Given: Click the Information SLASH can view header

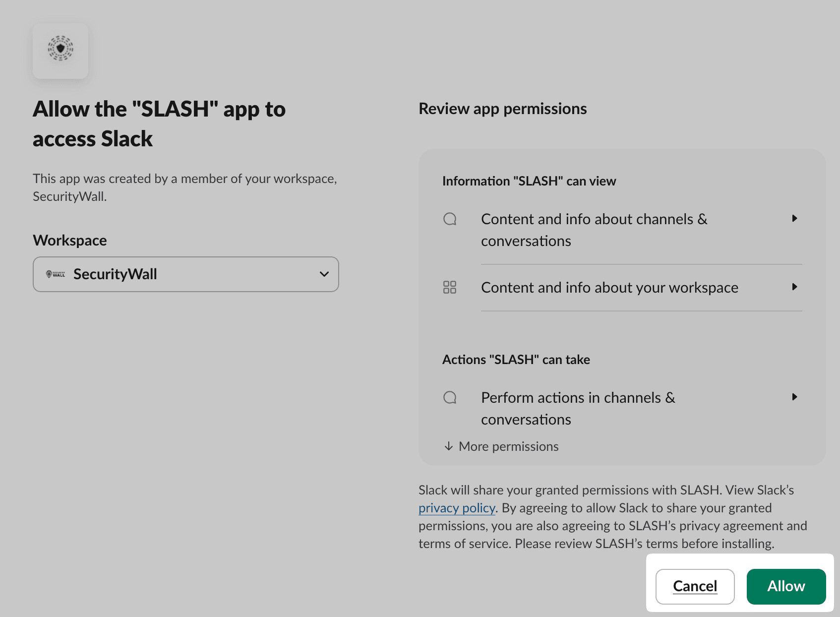Looking at the screenshot, I should [529, 181].
